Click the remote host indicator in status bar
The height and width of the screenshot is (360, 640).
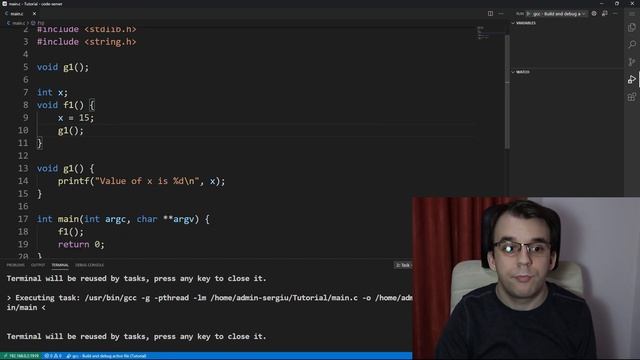tap(20, 356)
